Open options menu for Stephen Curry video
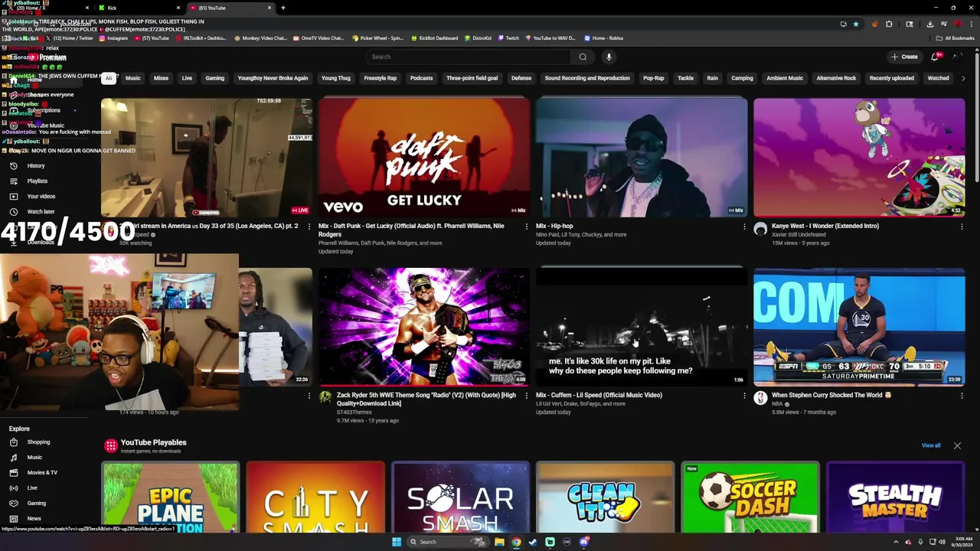Image resolution: width=980 pixels, height=551 pixels. coord(962,396)
